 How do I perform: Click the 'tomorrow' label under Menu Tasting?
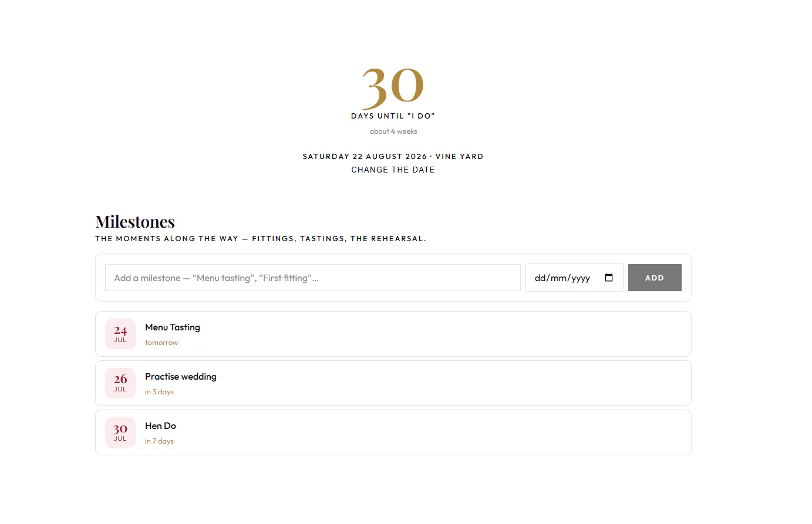(x=161, y=343)
